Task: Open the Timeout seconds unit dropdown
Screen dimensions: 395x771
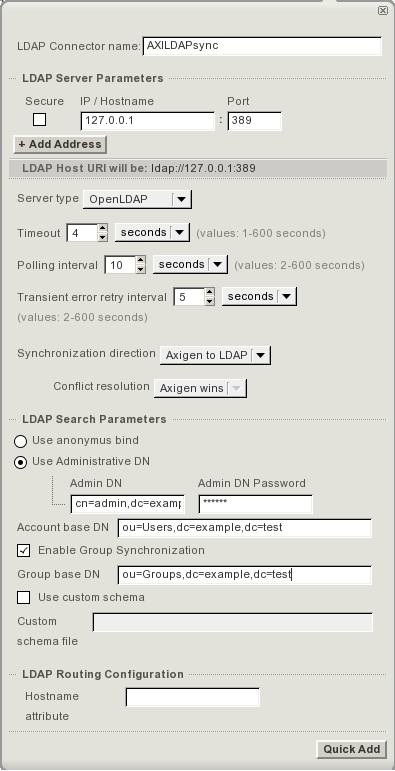Action: [152, 233]
